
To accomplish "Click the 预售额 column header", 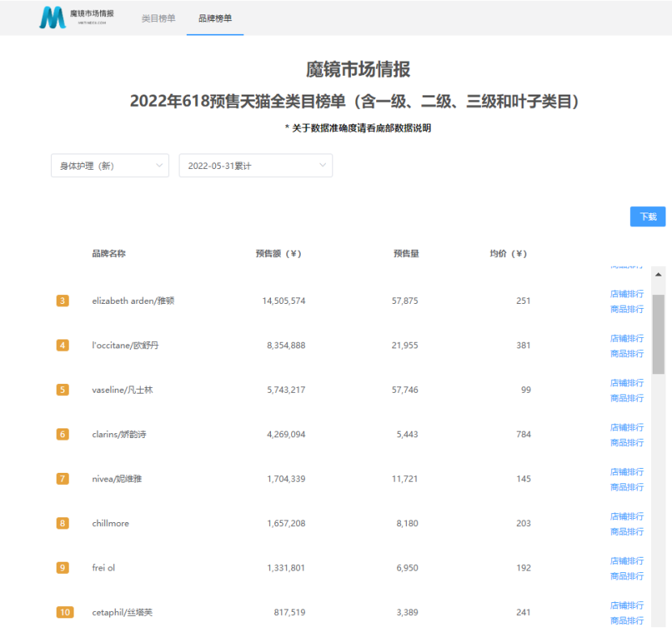I will click(x=279, y=253).
